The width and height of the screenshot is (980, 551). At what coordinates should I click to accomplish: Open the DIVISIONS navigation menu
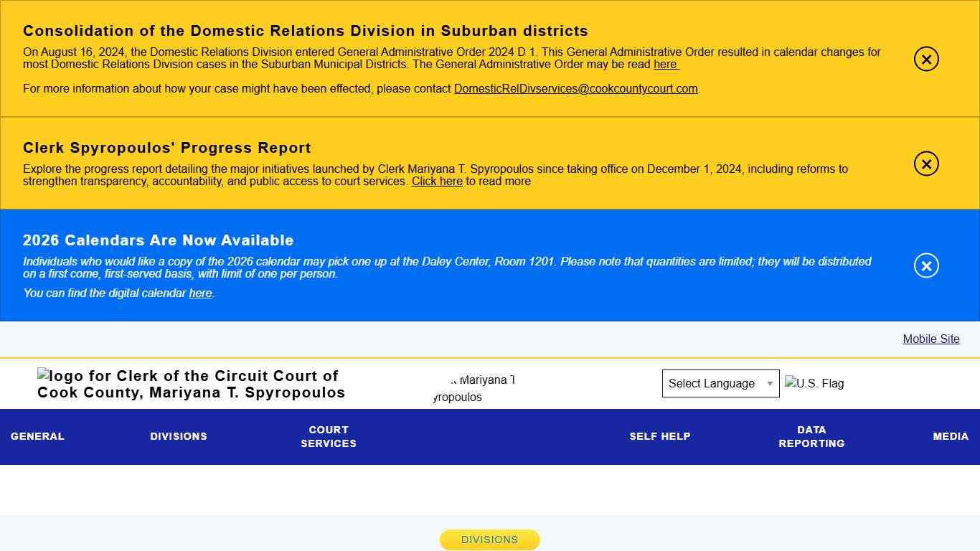click(179, 436)
